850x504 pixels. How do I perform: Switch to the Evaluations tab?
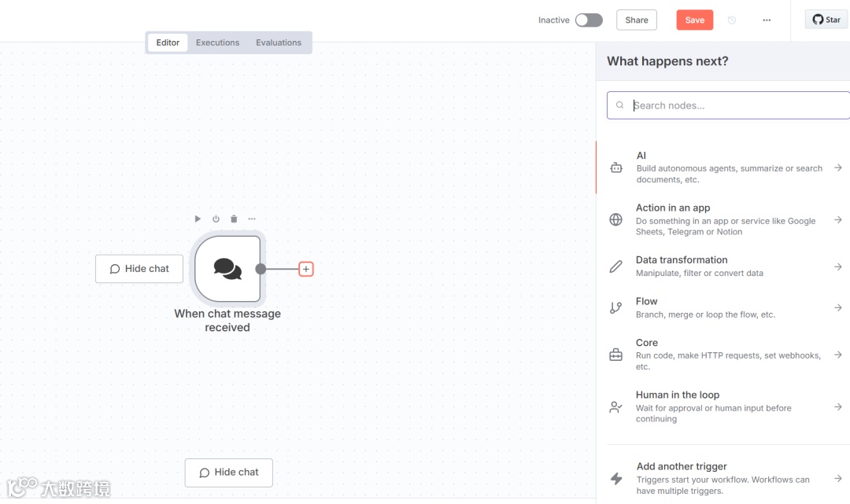(x=279, y=42)
